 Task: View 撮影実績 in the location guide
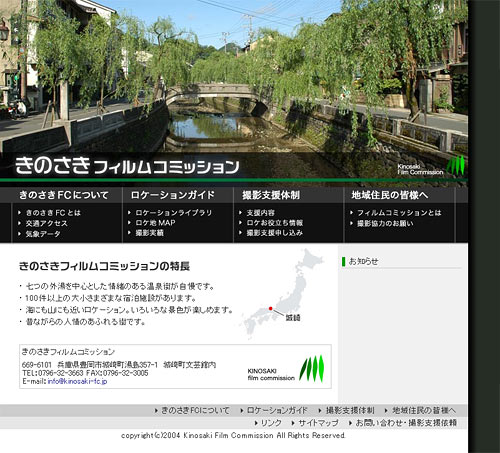coord(149,233)
